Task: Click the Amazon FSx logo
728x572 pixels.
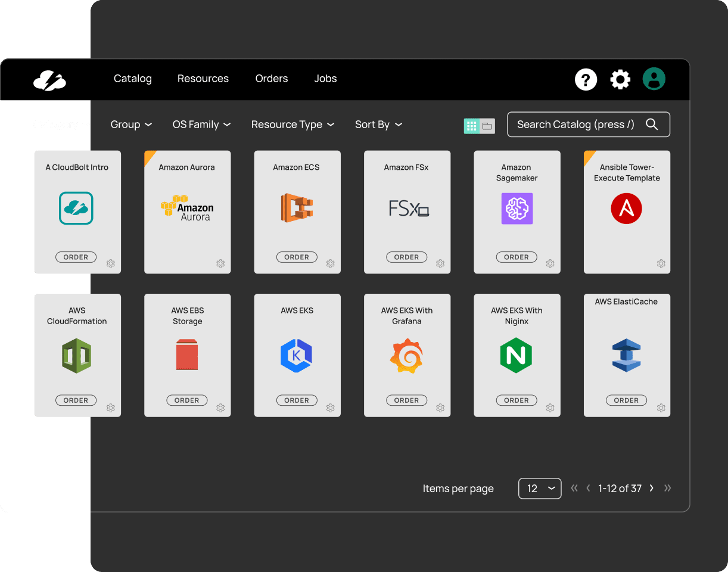Action: click(409, 208)
